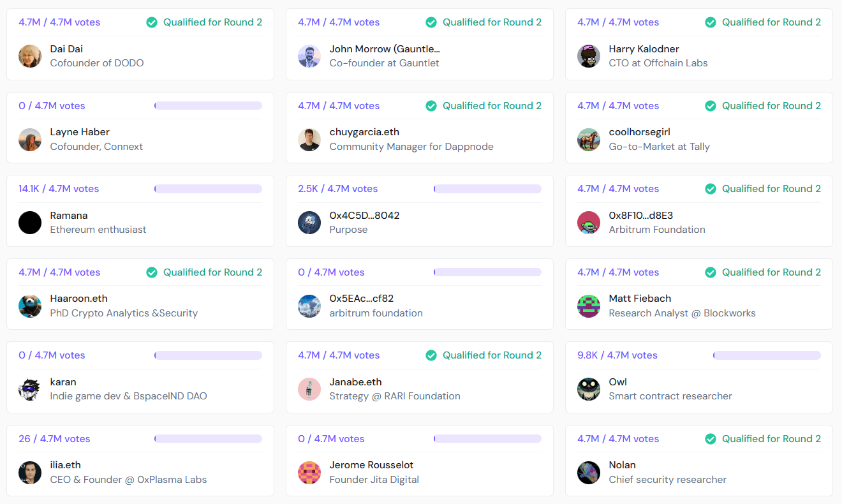The width and height of the screenshot is (842, 504).
Task: Click Qualified for Round 2 badge for Dai Dai
Action: click(212, 22)
